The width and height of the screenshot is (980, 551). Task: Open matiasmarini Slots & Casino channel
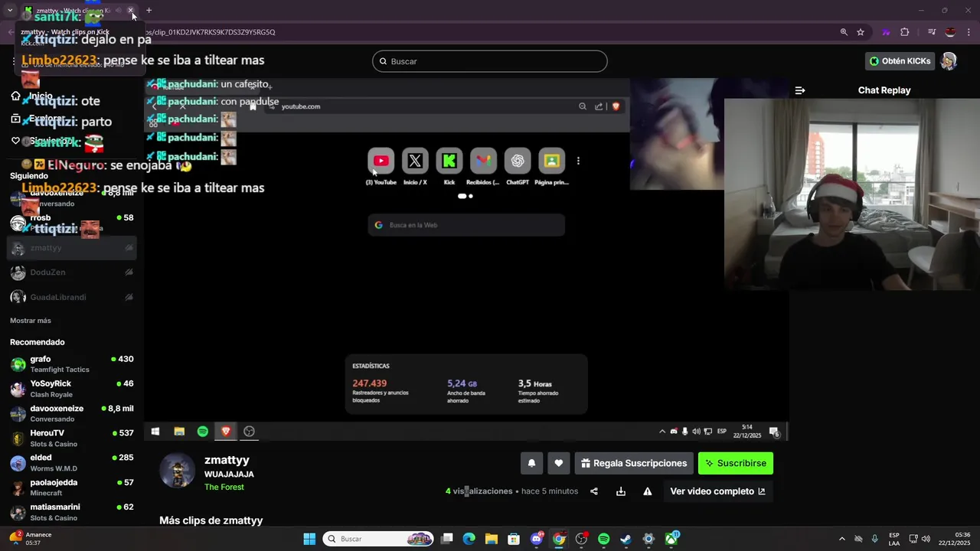(72, 512)
